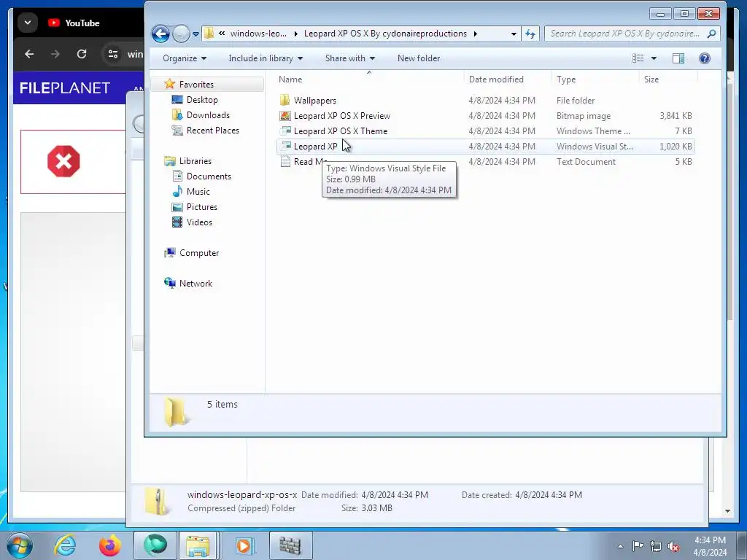
Task: Select the Read Me text document icon
Action: [x=285, y=161]
